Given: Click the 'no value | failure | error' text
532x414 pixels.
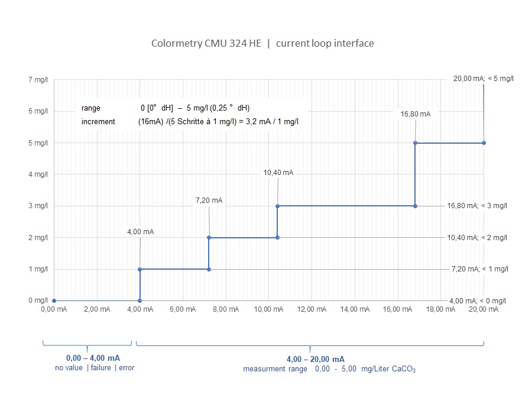Looking at the screenshot, I should 94,367.
